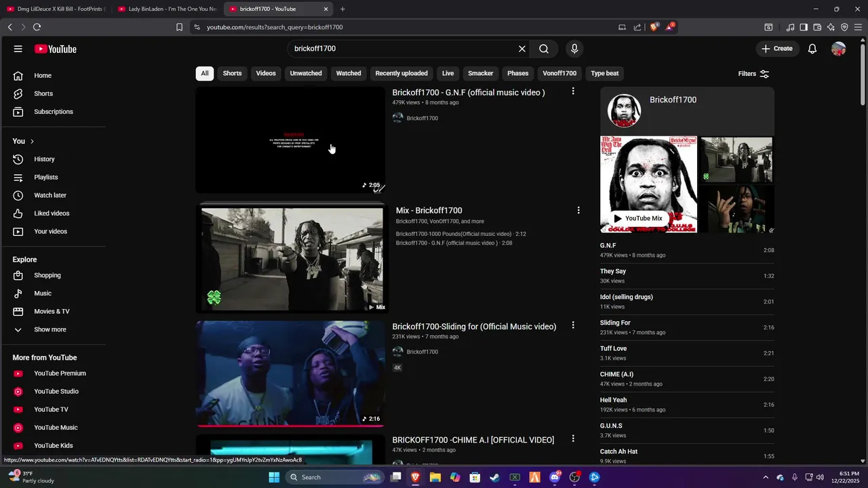This screenshot has height=488, width=868.
Task: Open YouTube Studio link
Action: coord(55,392)
